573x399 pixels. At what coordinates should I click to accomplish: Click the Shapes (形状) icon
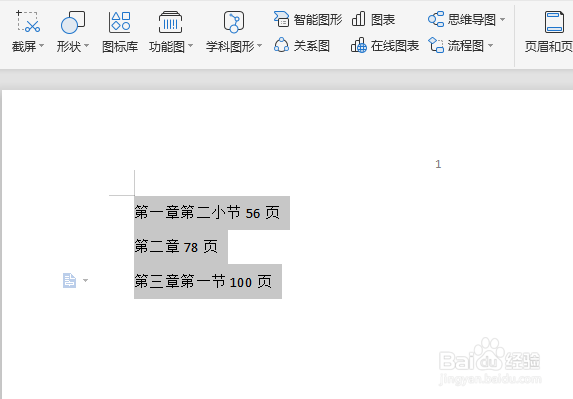pyautogui.click(x=73, y=22)
